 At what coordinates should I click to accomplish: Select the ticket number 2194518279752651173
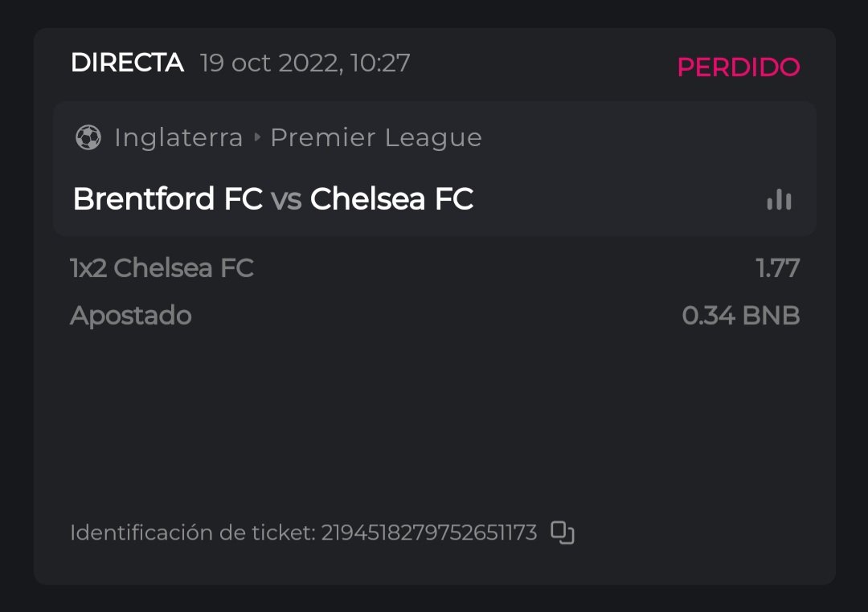click(428, 532)
